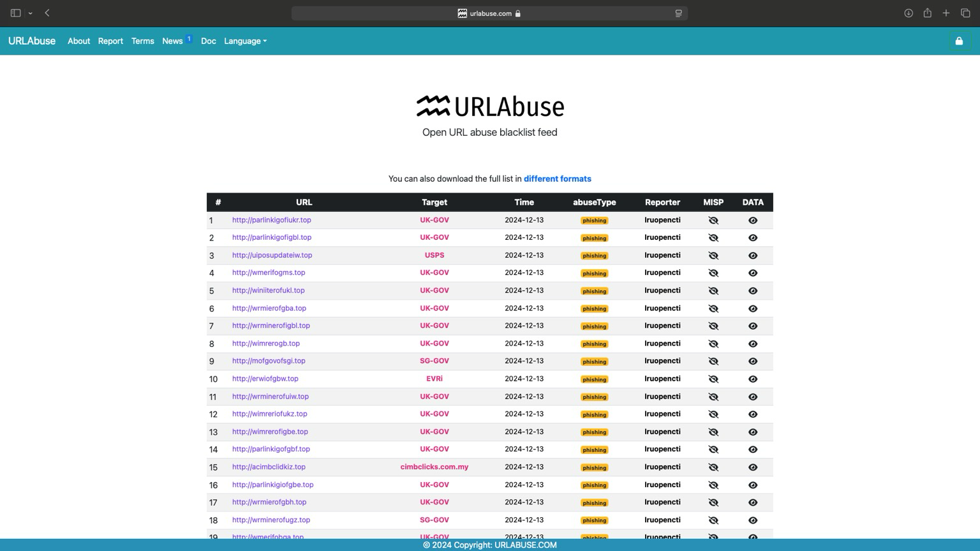
Task: Open the News page
Action: (x=172, y=41)
